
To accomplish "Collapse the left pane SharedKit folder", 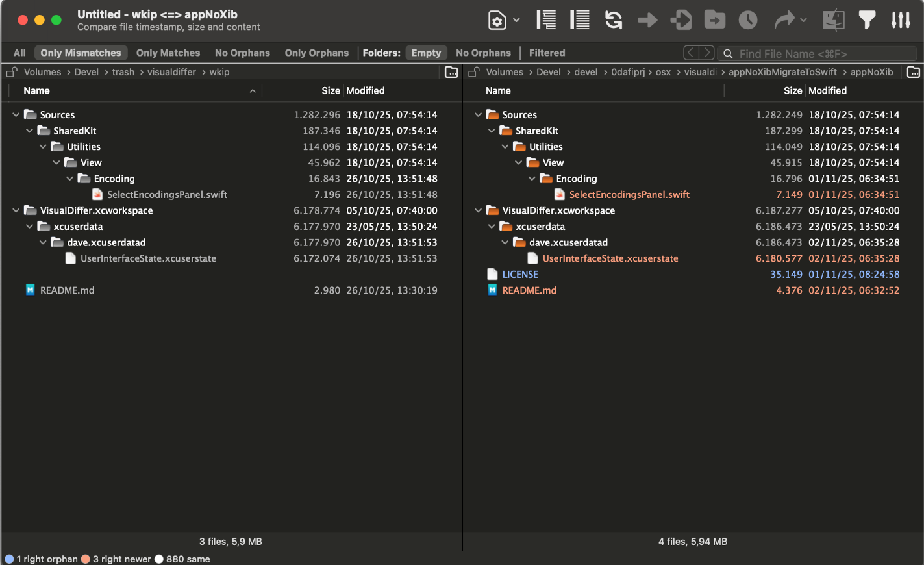I will click(29, 131).
